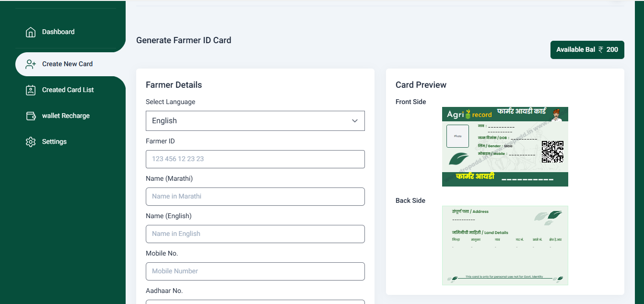Focus the Farmer ID input field
This screenshot has height=304, width=644.
tap(255, 159)
